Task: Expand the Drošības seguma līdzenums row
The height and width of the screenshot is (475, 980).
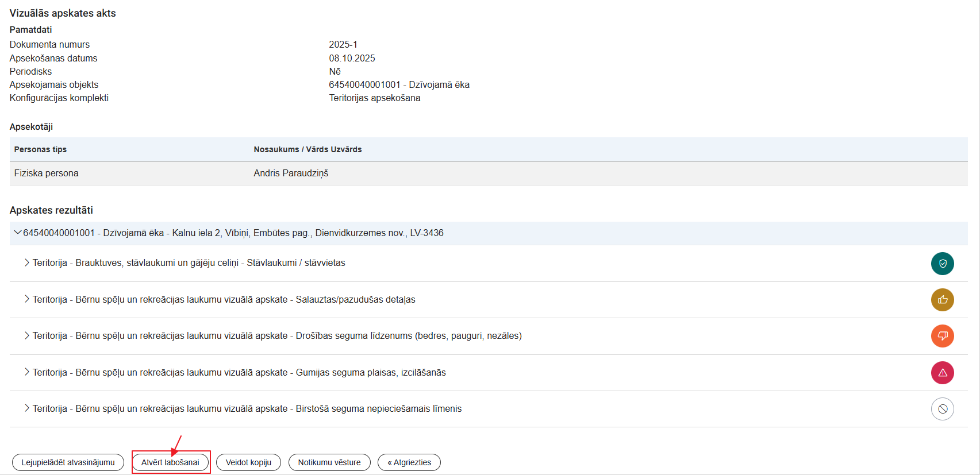Action: (x=27, y=335)
